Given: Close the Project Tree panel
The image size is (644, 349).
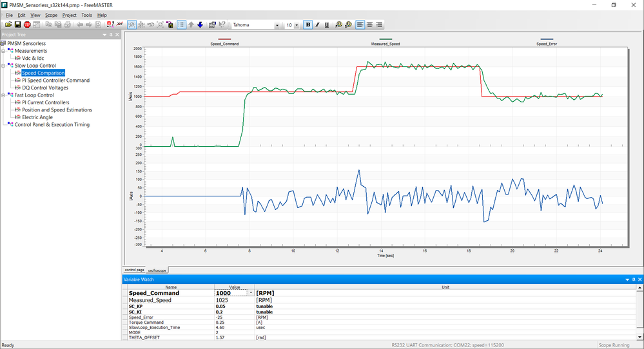Looking at the screenshot, I should click(x=117, y=35).
